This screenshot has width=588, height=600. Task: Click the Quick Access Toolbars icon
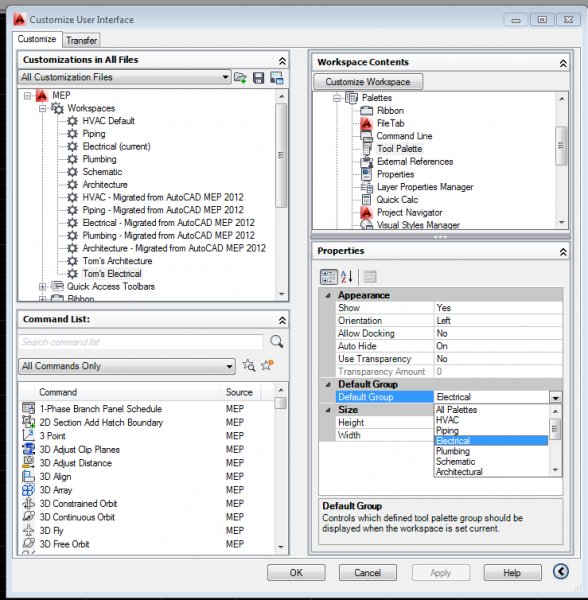tap(57, 286)
